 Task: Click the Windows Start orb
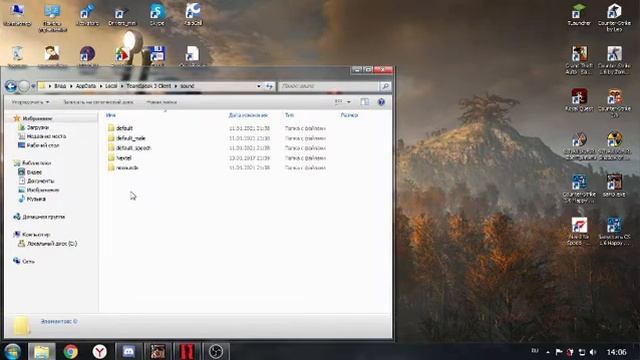pos(13,351)
